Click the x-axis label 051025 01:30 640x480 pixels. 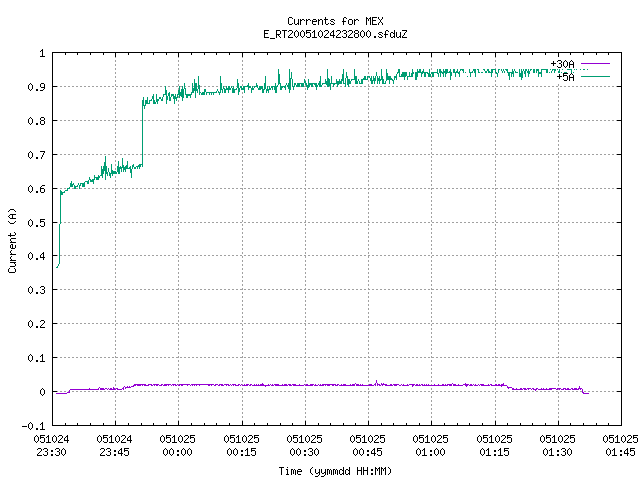(558, 446)
